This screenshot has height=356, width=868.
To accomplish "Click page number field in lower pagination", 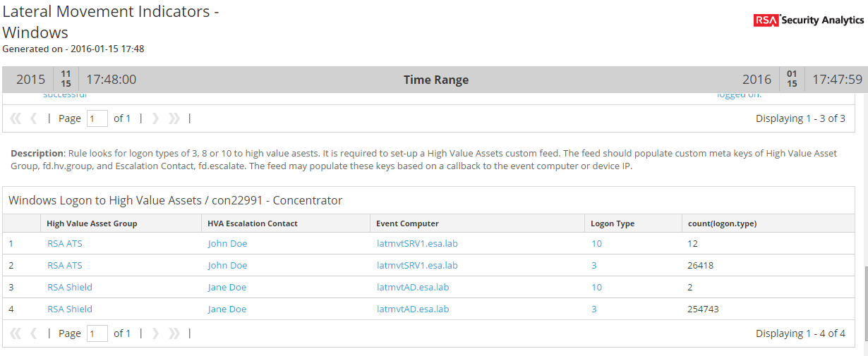I will (x=97, y=333).
